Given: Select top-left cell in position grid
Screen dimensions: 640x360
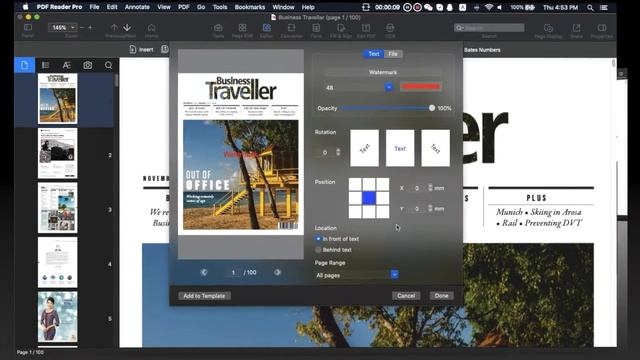Looking at the screenshot, I should click(x=355, y=184).
